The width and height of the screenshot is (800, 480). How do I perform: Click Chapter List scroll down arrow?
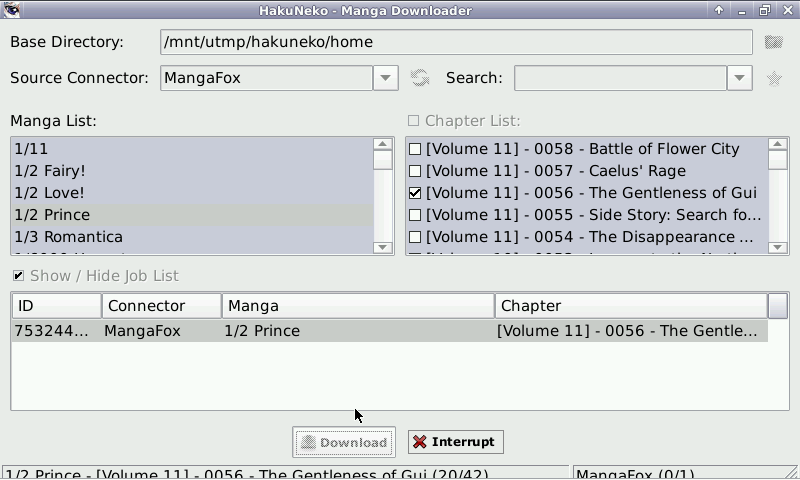[778, 247]
